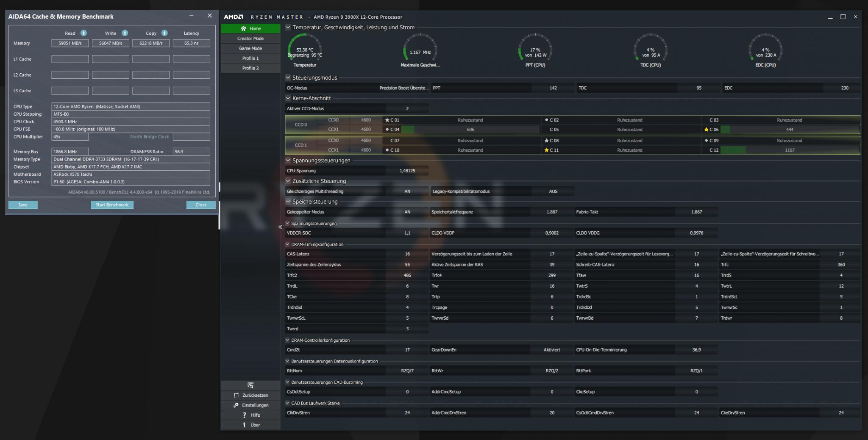Click the Memory Read field showing 59051 MB/s

point(70,43)
